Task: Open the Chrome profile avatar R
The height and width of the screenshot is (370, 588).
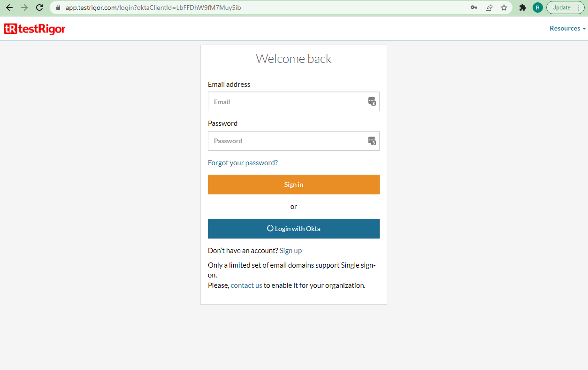Action: click(x=537, y=8)
